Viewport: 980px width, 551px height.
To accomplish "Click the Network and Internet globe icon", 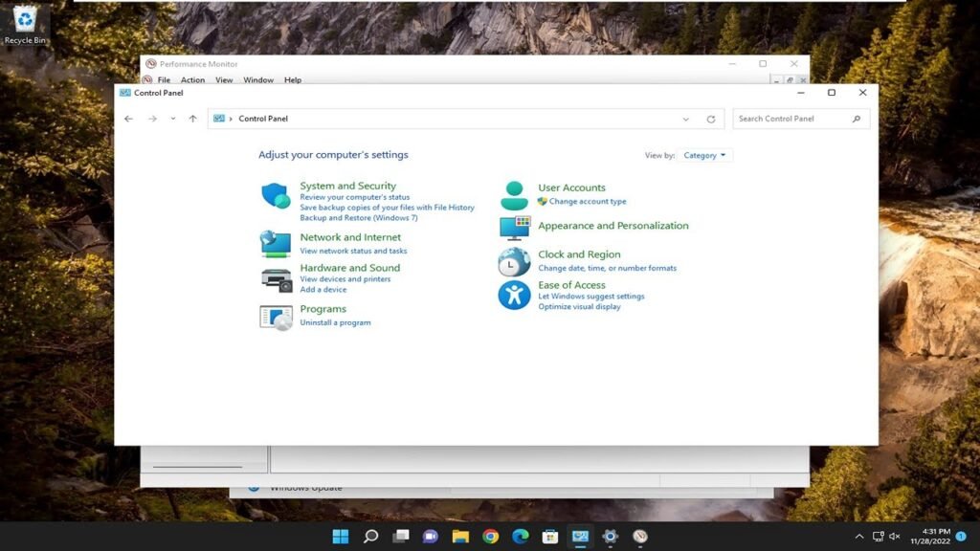I will click(x=276, y=244).
